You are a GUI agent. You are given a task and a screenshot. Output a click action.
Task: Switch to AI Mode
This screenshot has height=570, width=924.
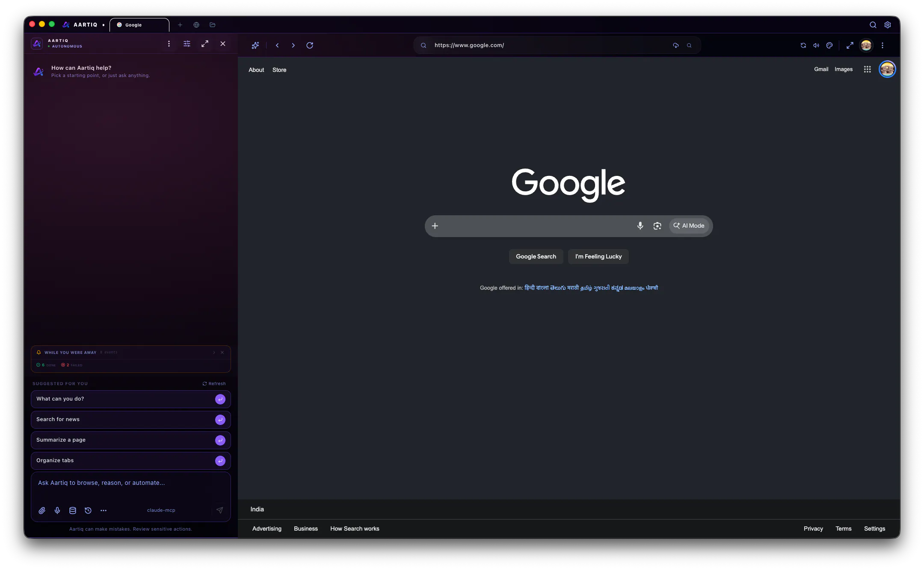pos(689,226)
